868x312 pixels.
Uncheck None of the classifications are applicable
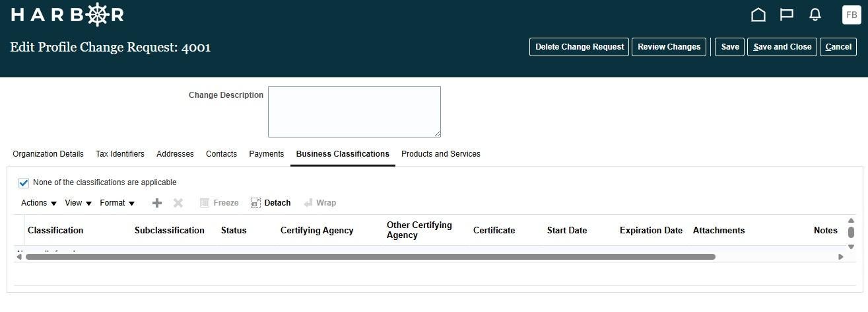[24, 182]
